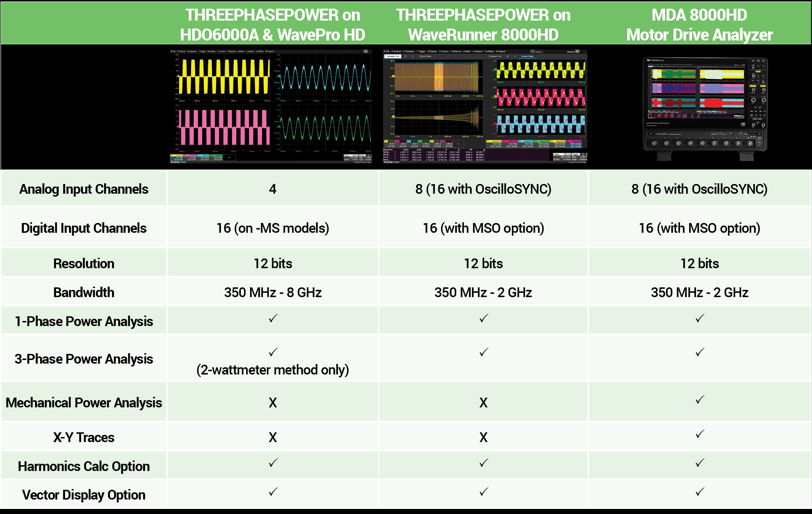
Task: Select the 'Harmonics Calc Option' row label
Action: tap(84, 466)
